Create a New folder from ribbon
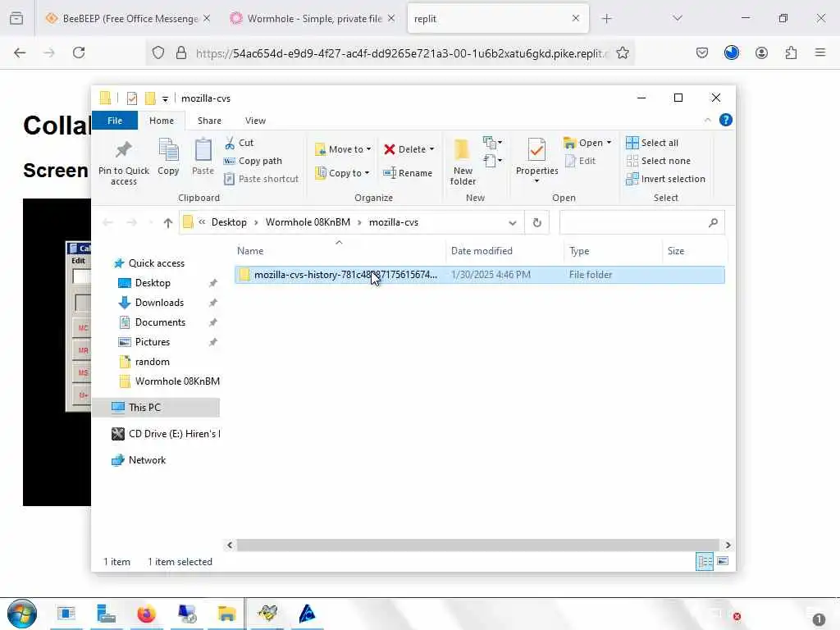 (463, 162)
